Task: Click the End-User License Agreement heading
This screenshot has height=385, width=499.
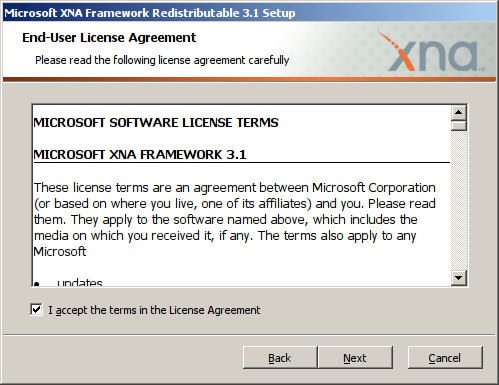Action: pyautogui.click(x=109, y=38)
